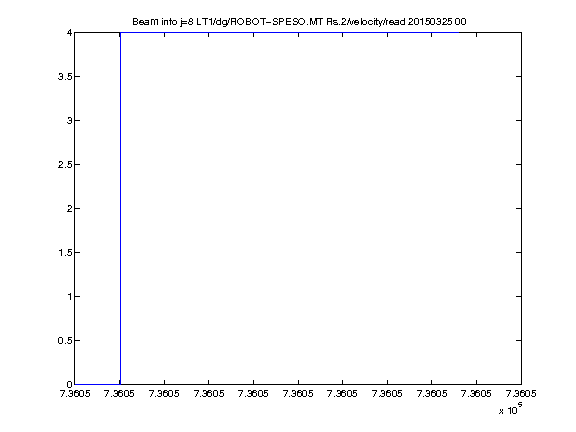The height and width of the screenshot is (432, 576).
Task: Click the y-axis tick label 1
Action: coord(69,296)
